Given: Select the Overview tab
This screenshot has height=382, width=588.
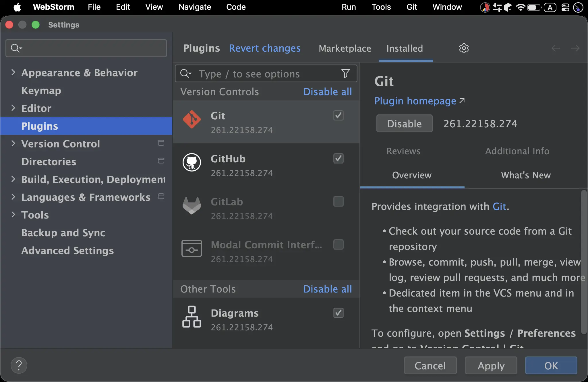Looking at the screenshot, I should tap(412, 175).
